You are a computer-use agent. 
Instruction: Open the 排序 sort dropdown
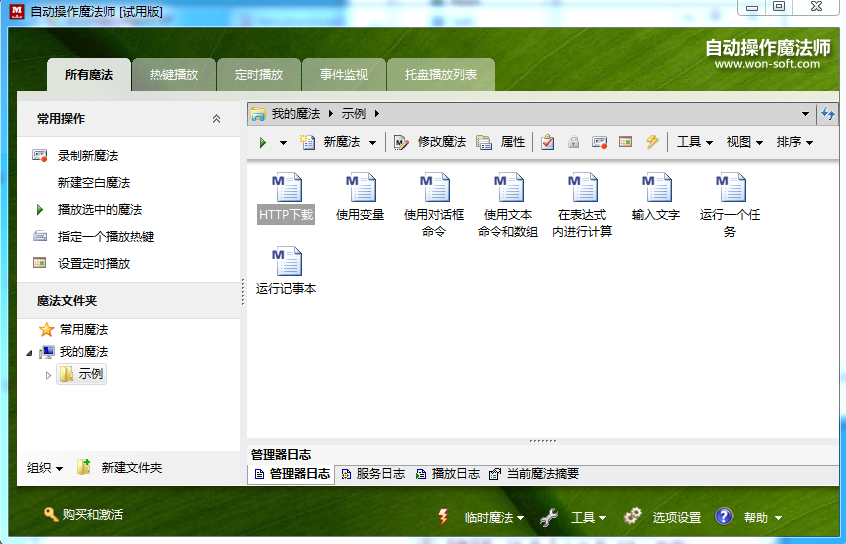click(x=795, y=142)
